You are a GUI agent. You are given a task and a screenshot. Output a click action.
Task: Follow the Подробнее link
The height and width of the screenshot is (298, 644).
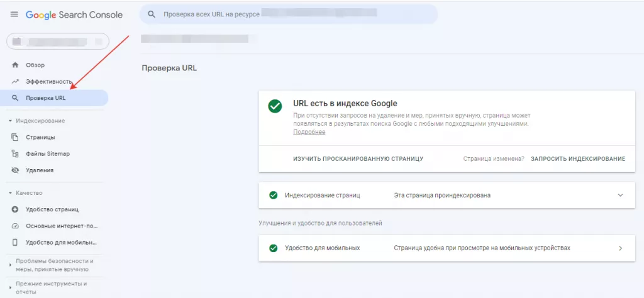click(x=309, y=132)
